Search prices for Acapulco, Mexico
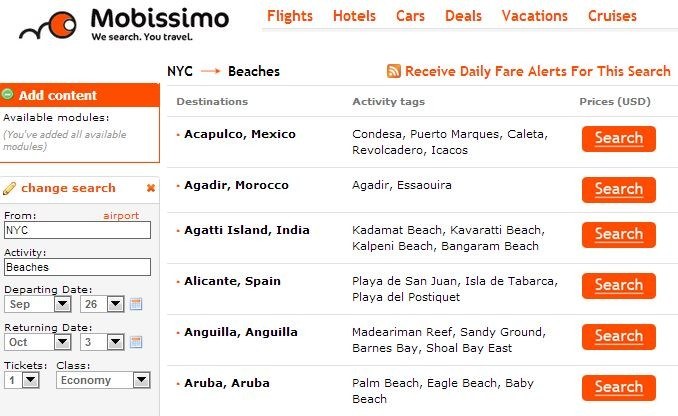Image resolution: width=678 pixels, height=416 pixels. (619, 139)
